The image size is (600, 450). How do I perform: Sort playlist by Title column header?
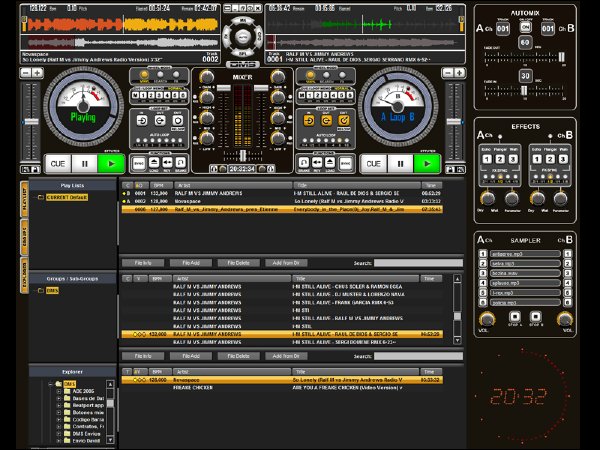pos(356,185)
